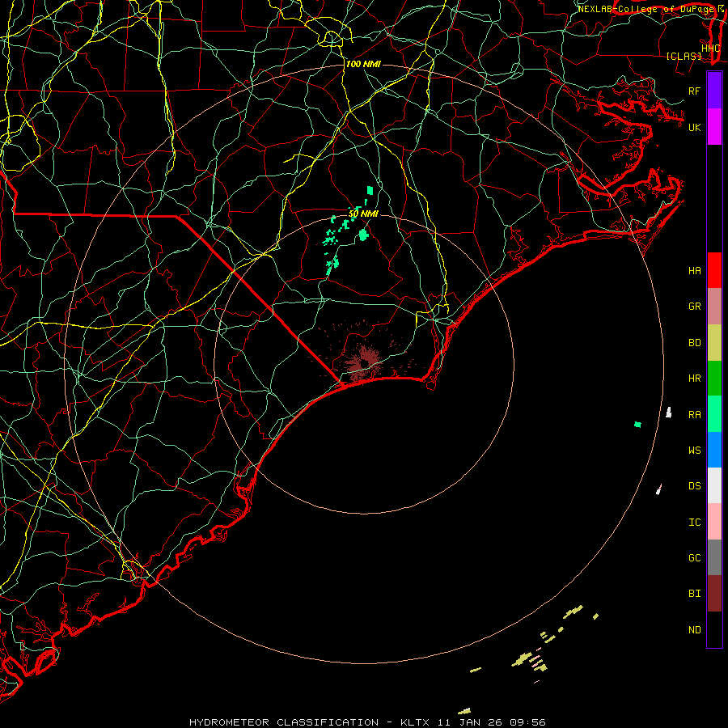
Task: Click the largest green rain cell near 50 NMI
Action: (x=363, y=235)
